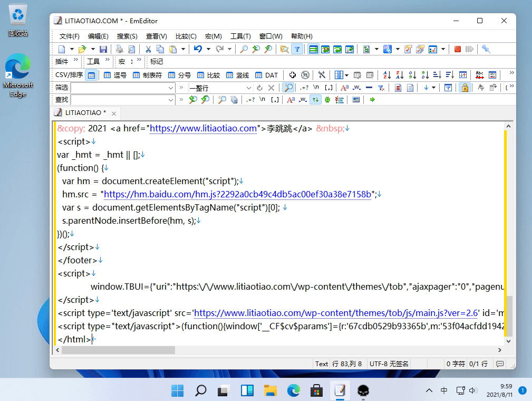532x401 pixels.
Task: Expand the Paste options dropdown arrow
Action: (183, 49)
